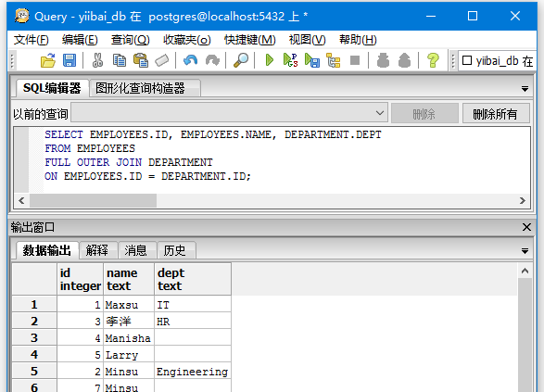Switch to the 消息 output tab
544x392 pixels.
tap(135, 250)
